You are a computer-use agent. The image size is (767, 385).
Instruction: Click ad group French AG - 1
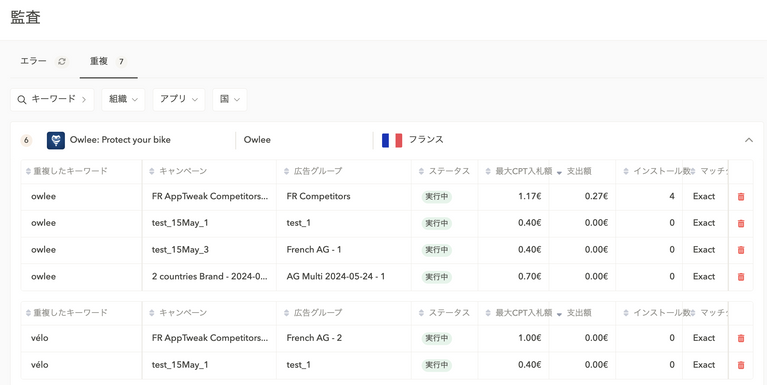314,249
